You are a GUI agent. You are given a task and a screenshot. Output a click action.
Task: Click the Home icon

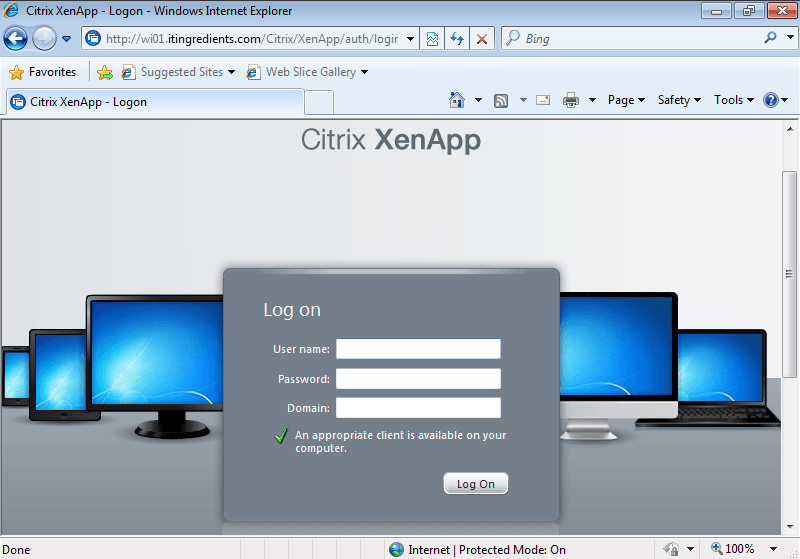click(457, 100)
